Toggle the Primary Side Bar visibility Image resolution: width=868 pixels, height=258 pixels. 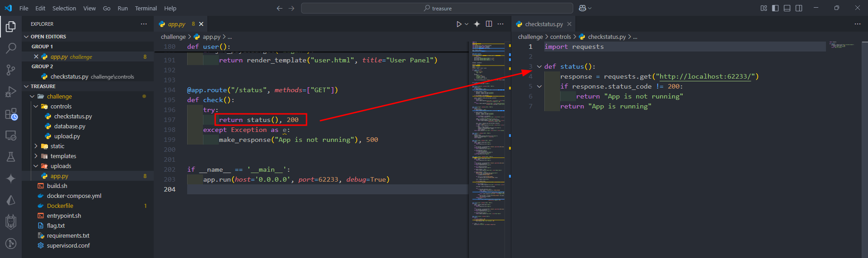775,8
